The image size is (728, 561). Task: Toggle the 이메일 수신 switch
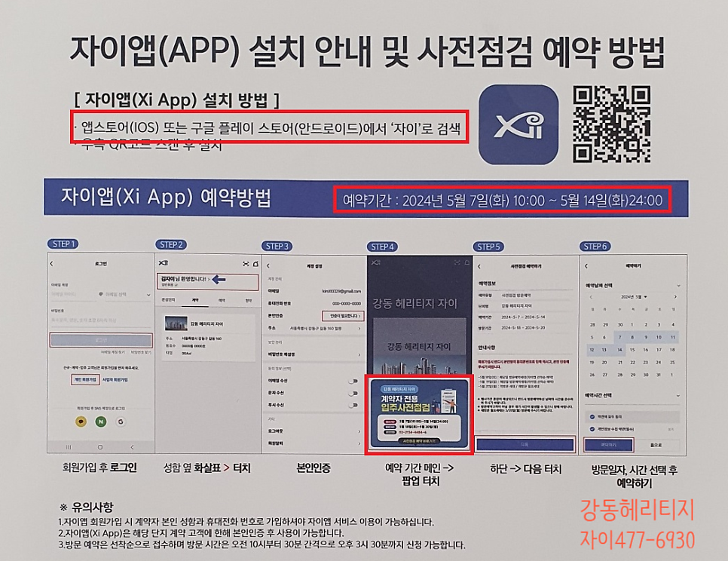tap(353, 382)
